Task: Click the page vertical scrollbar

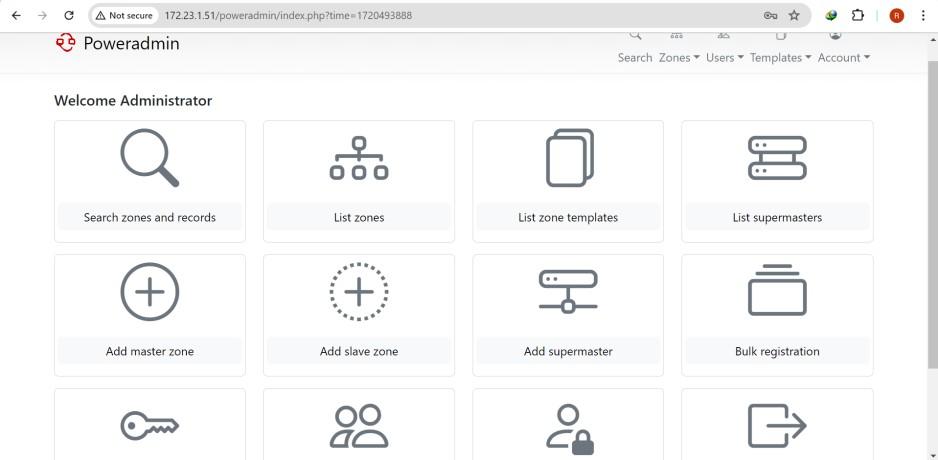Action: [x=933, y=214]
